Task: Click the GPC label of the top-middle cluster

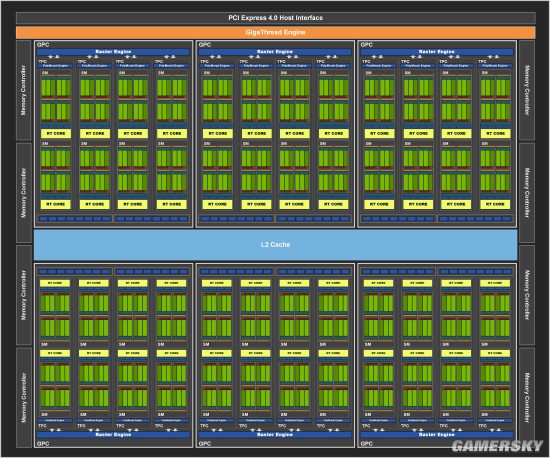Action: (x=205, y=45)
